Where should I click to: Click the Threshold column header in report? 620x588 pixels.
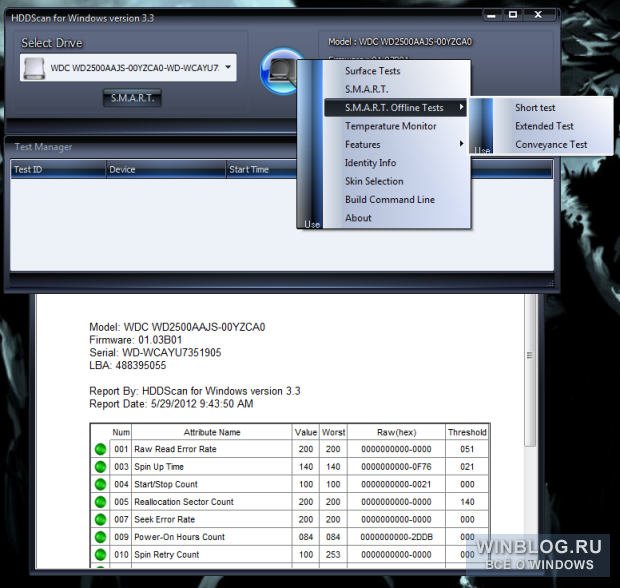click(467, 432)
